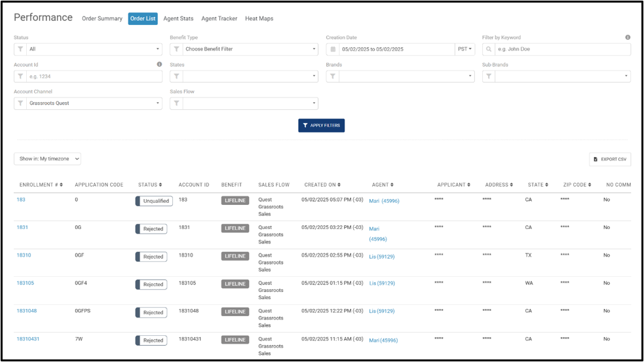
Task: Open agent Mari (45996) in row 18310431
Action: (x=383, y=340)
